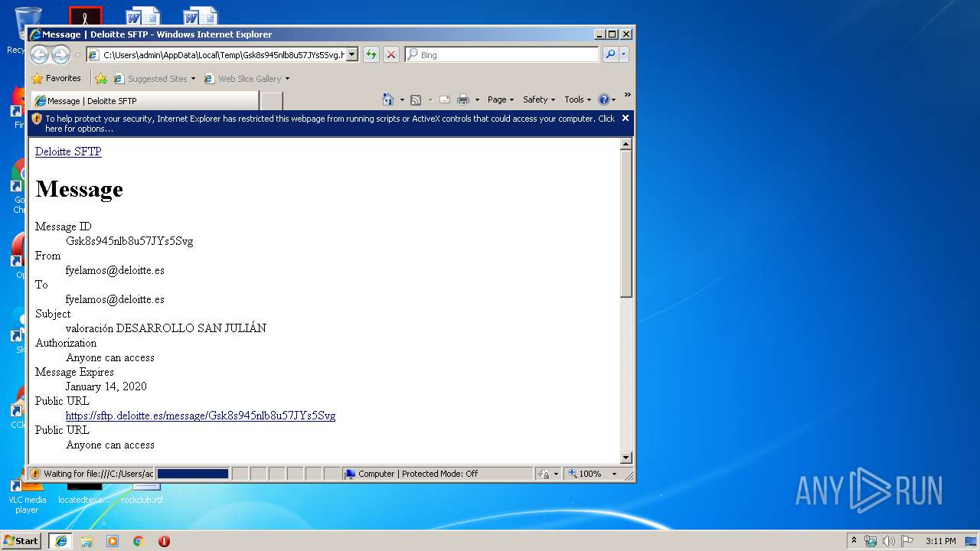Click Internet Explorer in the taskbar
This screenshot has width=980, height=551.
61,541
